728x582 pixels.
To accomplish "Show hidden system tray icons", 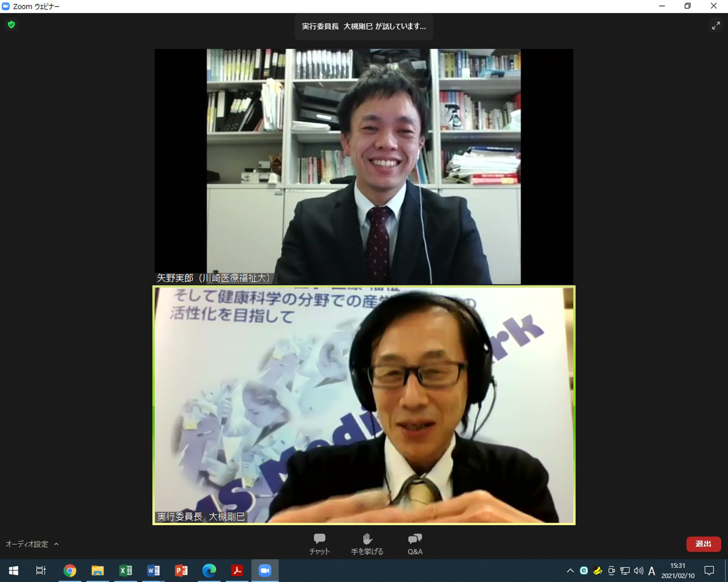I will (570, 571).
